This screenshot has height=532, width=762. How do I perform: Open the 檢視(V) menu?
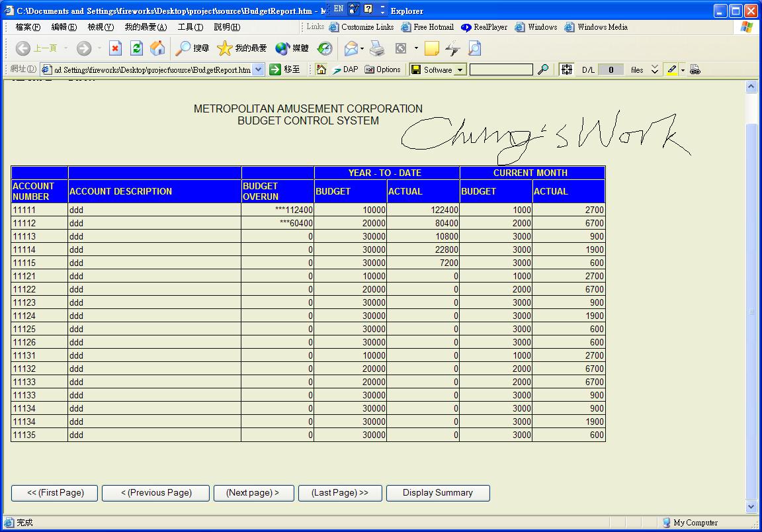point(101,27)
